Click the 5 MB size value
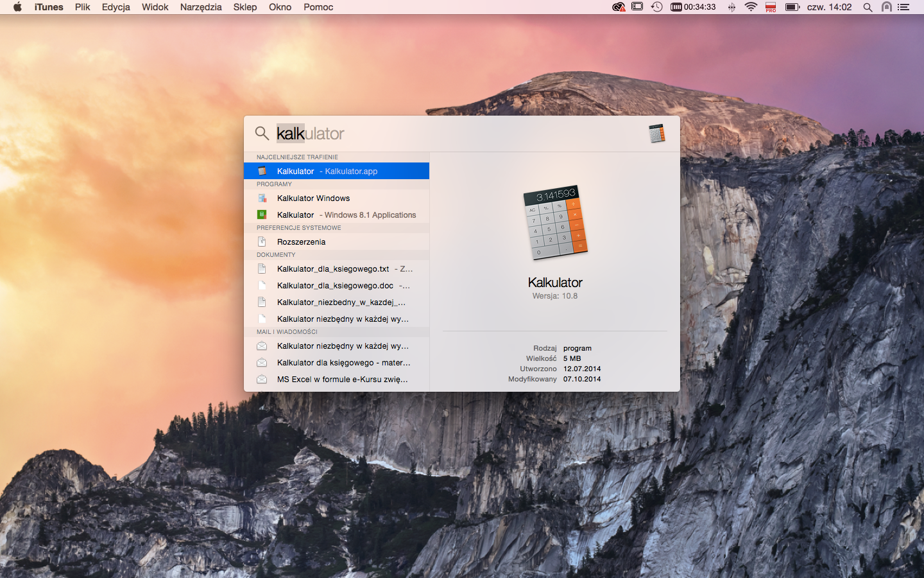This screenshot has width=924, height=578. 572,358
